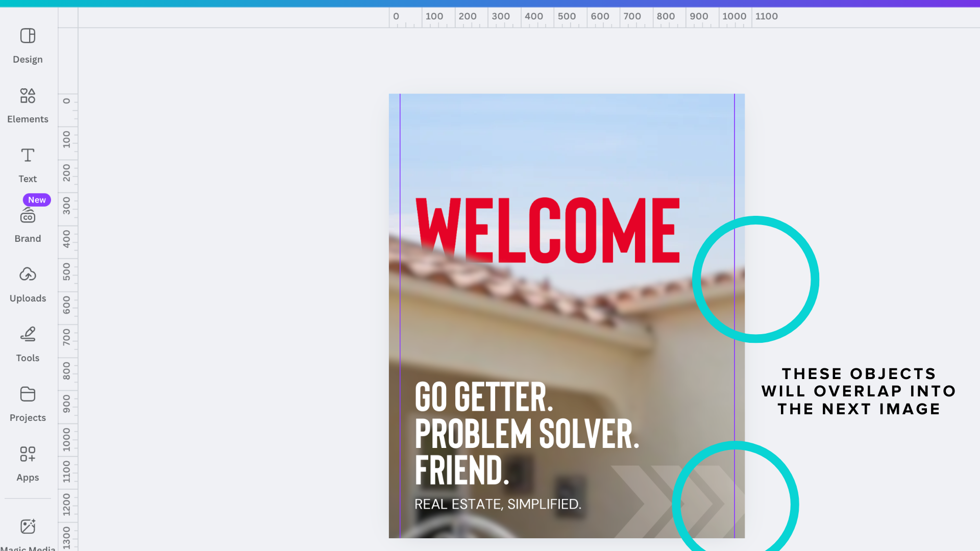Screen dimensions: 980x551
Task: Select the PROBLEM SOLVER. text line
Action: point(527,433)
